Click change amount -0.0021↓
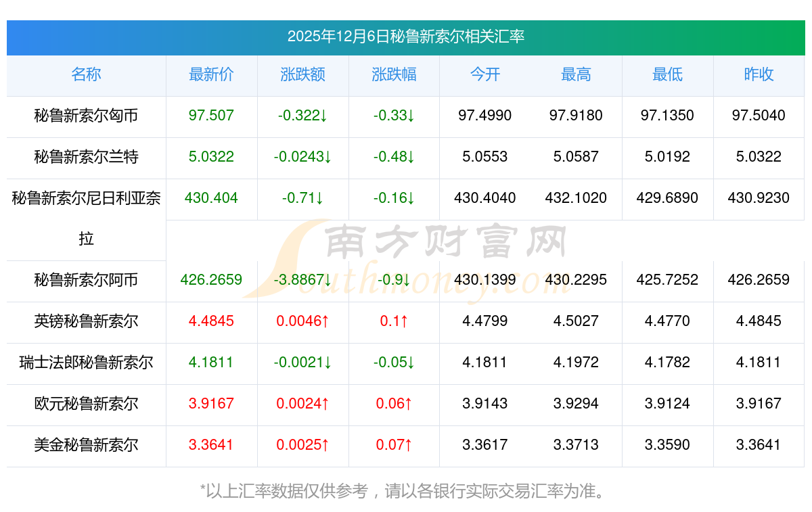 tap(303, 363)
